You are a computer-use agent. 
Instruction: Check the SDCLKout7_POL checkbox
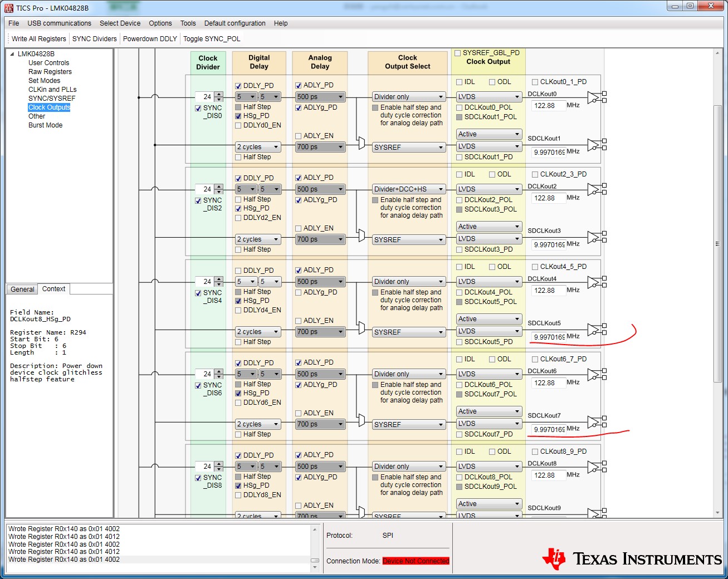459,394
